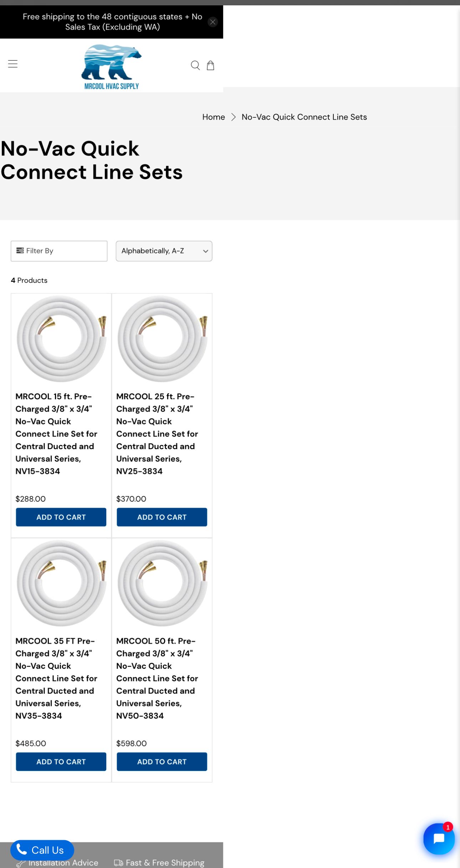Open the MRCOOL 35 FT NV35-3834 product title
The height and width of the screenshot is (868, 460).
(56, 678)
